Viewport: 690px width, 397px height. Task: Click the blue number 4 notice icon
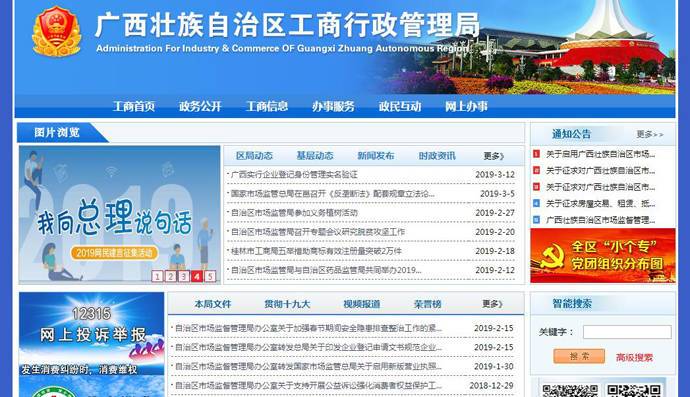[x=536, y=203]
